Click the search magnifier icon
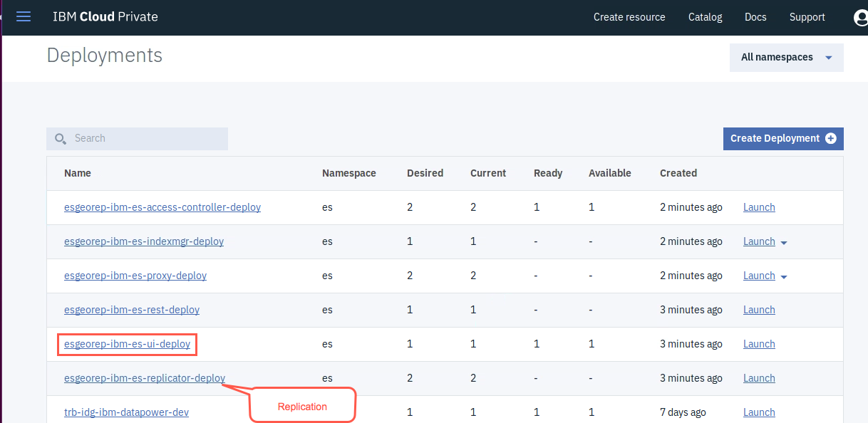This screenshot has width=868, height=423. click(61, 139)
